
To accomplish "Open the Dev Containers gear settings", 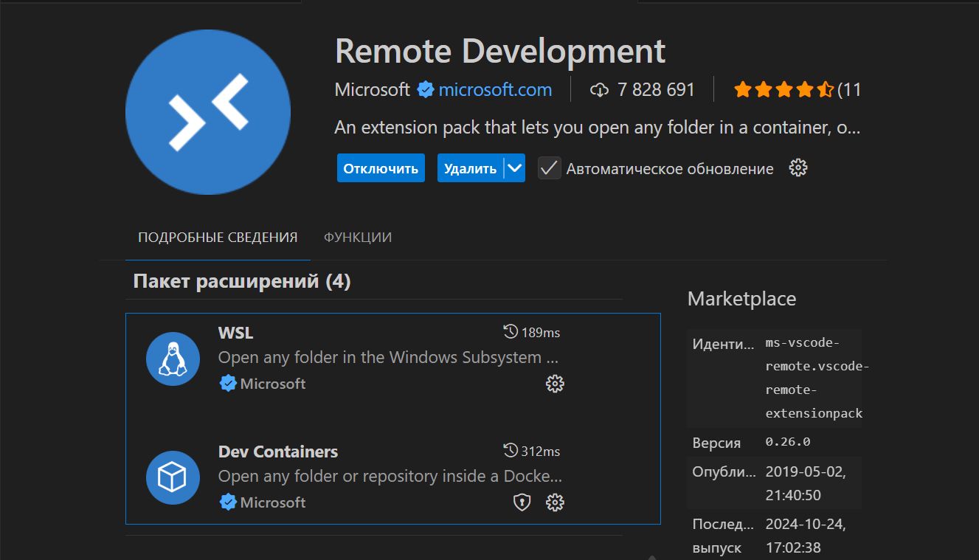I will click(555, 502).
